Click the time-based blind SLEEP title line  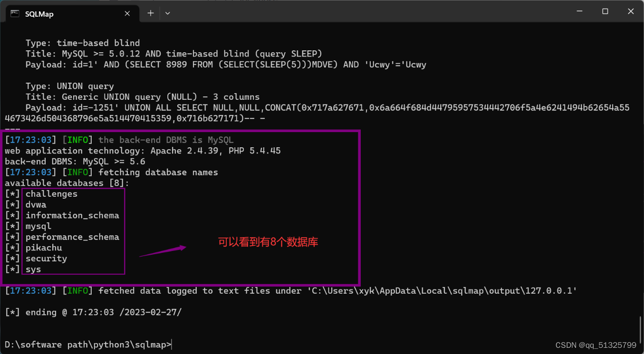pos(174,54)
